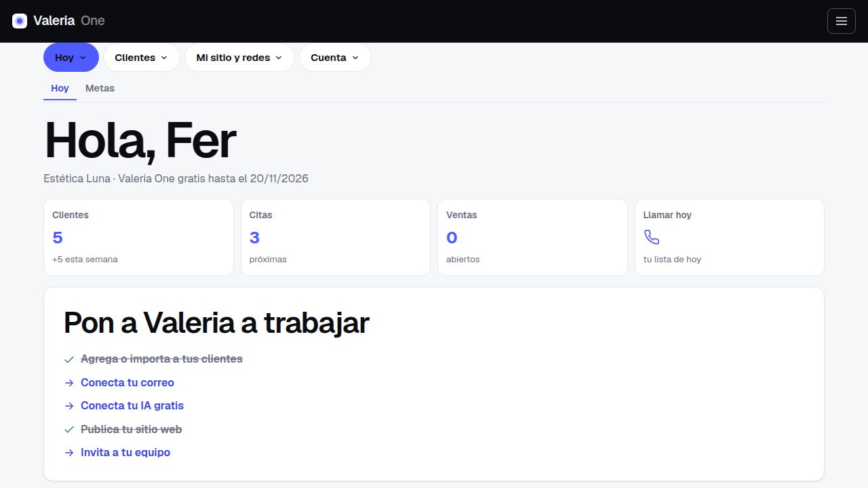
Task: Open the Ventas abiertos card
Action: (532, 237)
